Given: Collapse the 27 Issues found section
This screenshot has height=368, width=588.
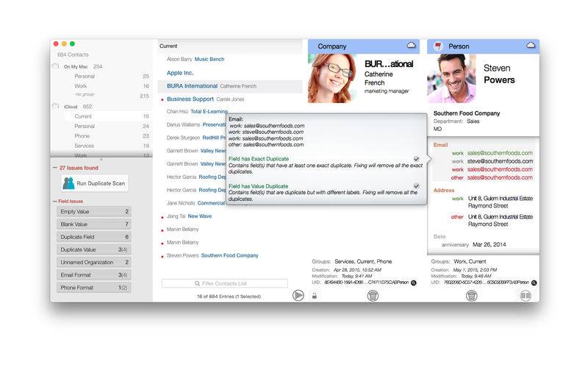Looking at the screenshot, I should point(54,168).
